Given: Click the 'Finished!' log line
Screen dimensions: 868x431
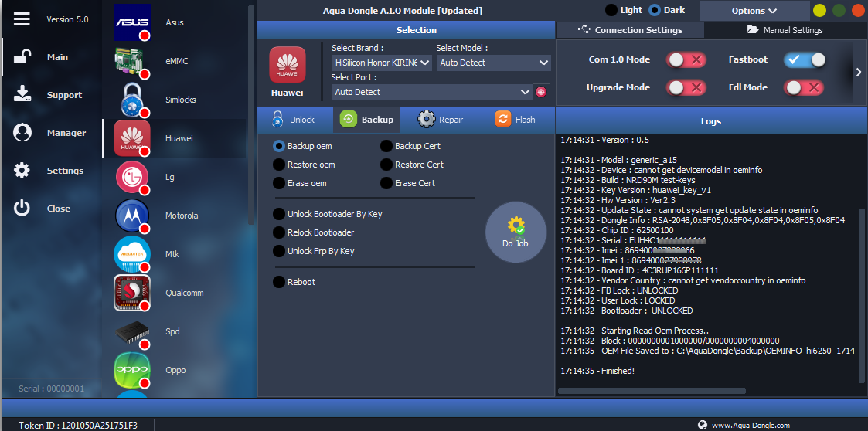Looking at the screenshot, I should (x=597, y=371).
